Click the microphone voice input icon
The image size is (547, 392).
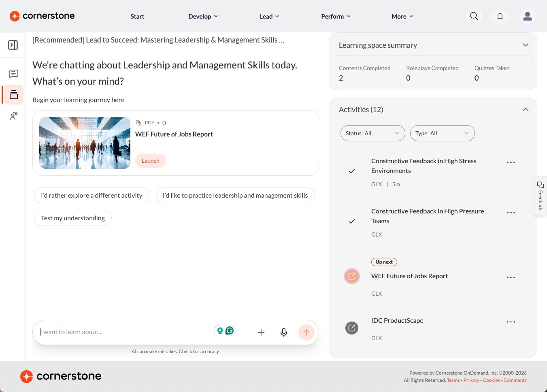(x=284, y=332)
